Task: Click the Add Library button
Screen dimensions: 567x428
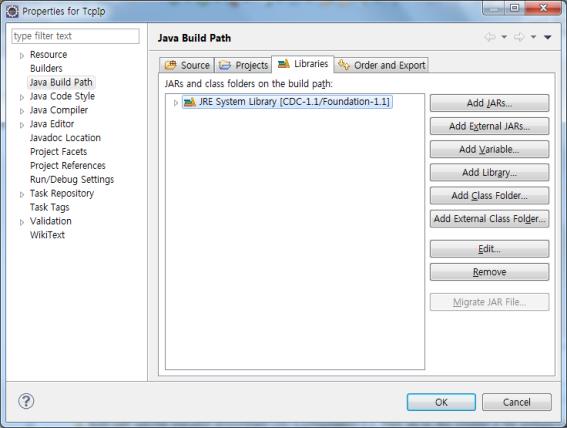Action: (x=489, y=172)
